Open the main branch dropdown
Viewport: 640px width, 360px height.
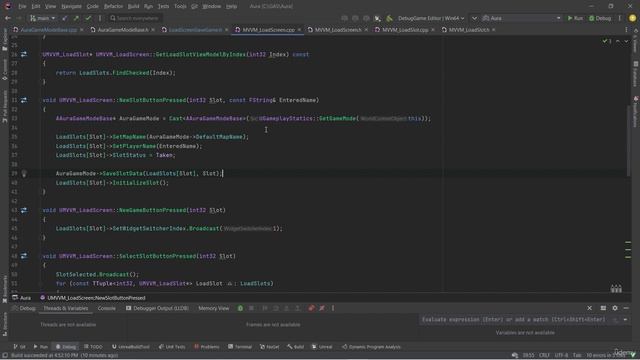tap(42, 18)
